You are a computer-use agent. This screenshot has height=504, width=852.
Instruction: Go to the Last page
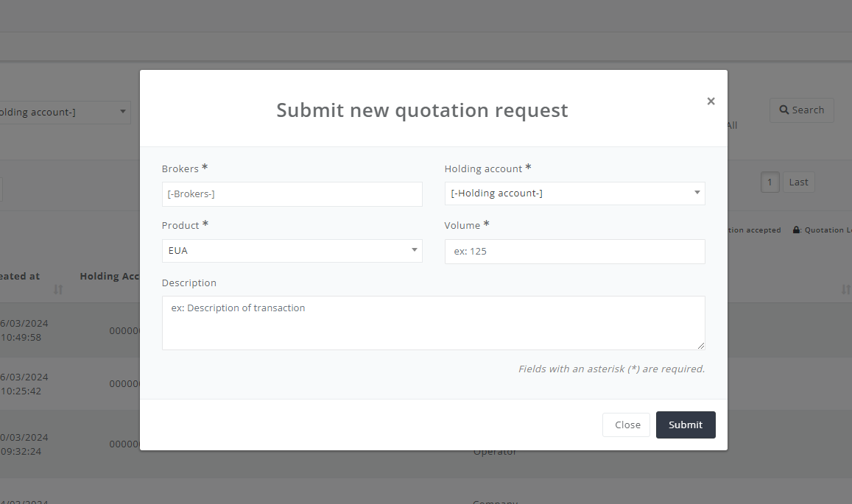point(798,182)
